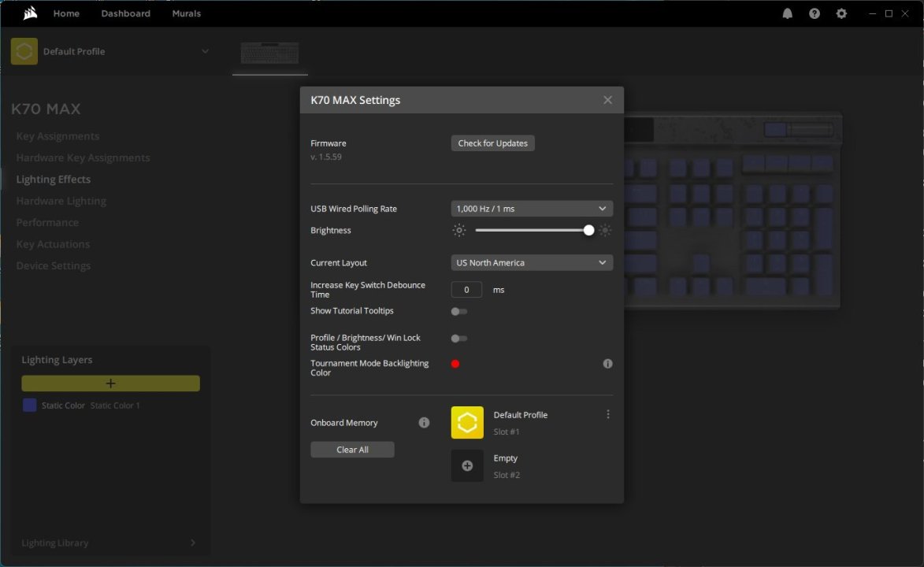Enable Show Tutorial Tooltips toggle

tap(459, 311)
